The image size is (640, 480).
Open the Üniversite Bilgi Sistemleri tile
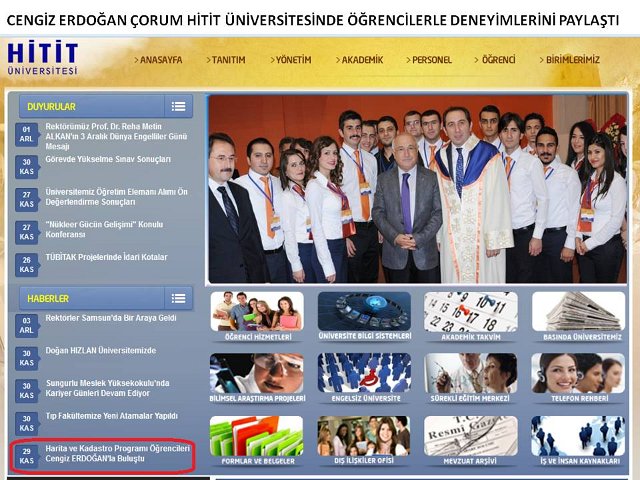click(x=364, y=316)
